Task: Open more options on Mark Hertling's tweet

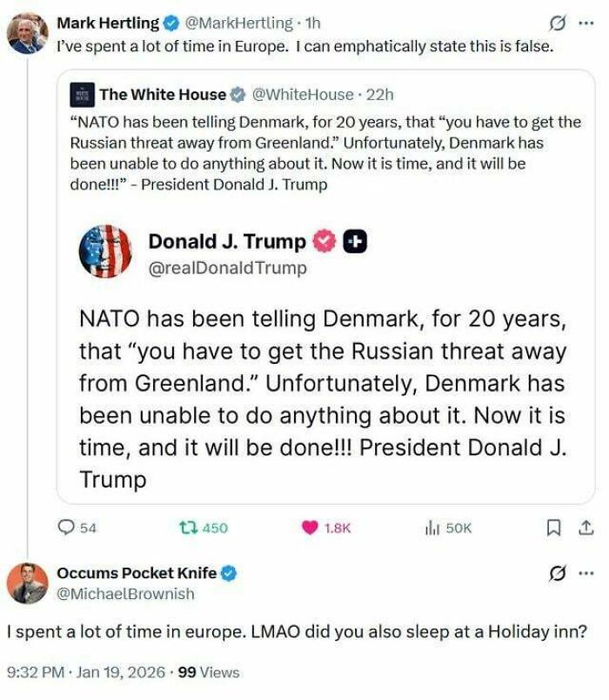Action: pos(586,24)
